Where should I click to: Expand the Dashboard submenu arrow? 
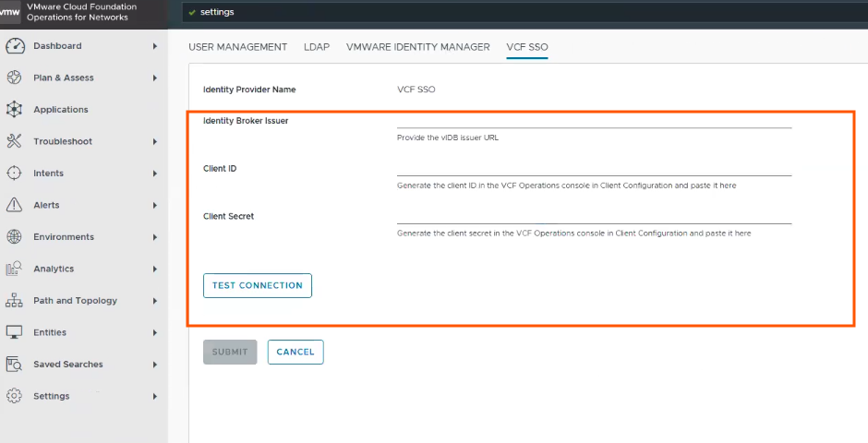(155, 46)
